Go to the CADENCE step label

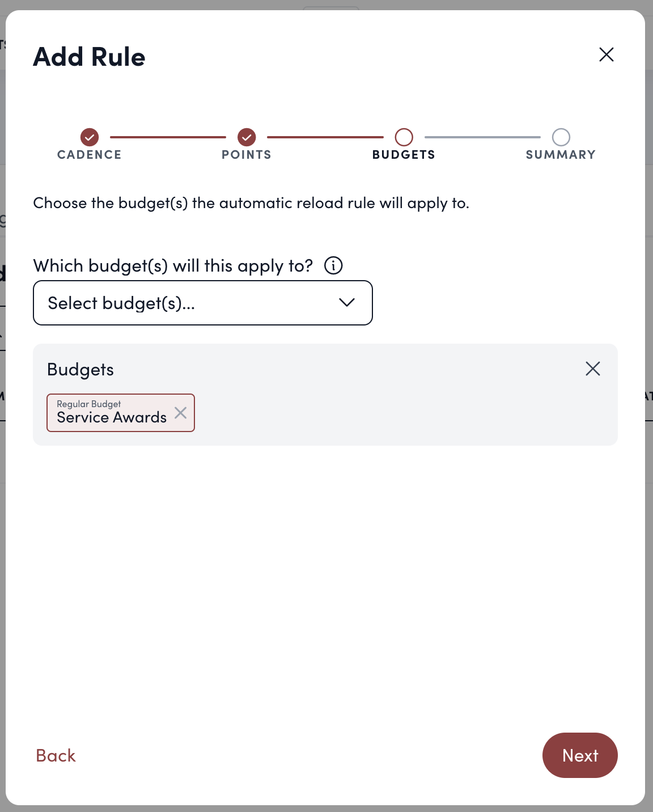[x=90, y=155]
